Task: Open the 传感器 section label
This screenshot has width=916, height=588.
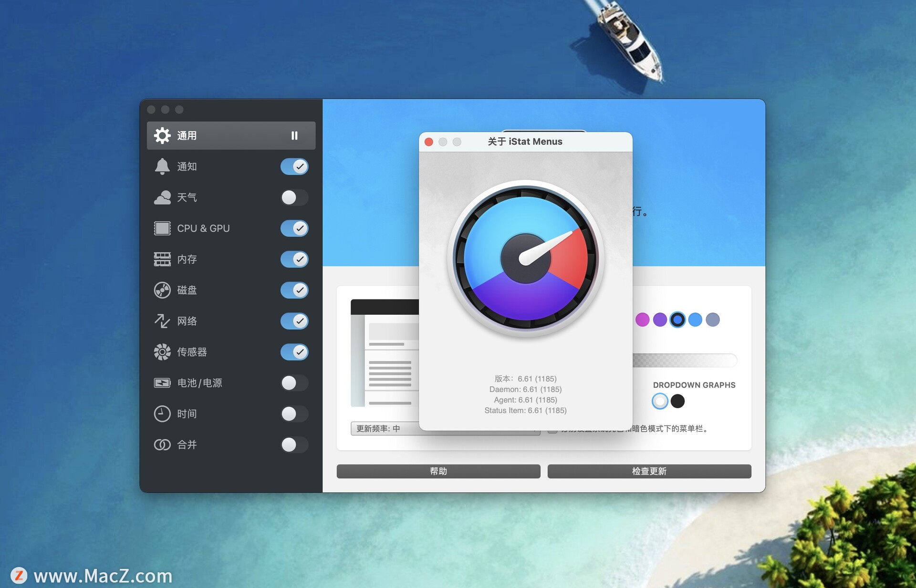Action: pos(192,352)
